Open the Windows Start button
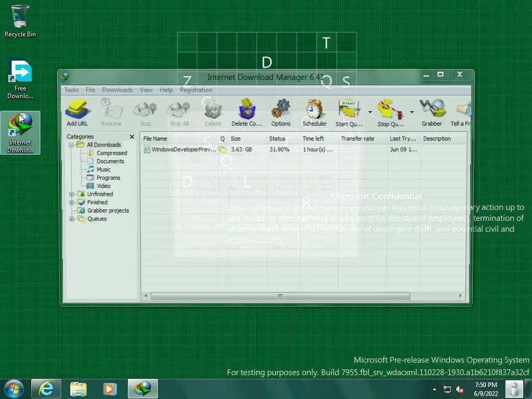The image size is (532, 399). pos(14,389)
